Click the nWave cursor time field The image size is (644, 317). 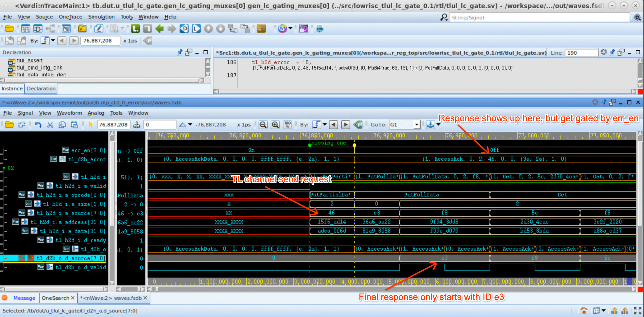pyautogui.click(x=114, y=125)
